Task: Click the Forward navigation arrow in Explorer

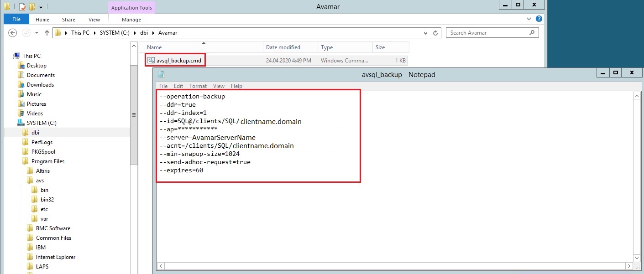Action: click(x=26, y=33)
